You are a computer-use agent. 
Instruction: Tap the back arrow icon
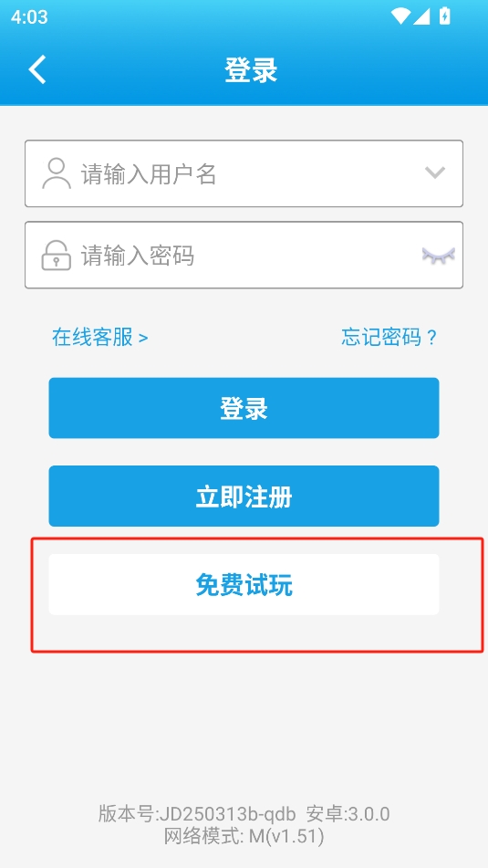tap(37, 70)
